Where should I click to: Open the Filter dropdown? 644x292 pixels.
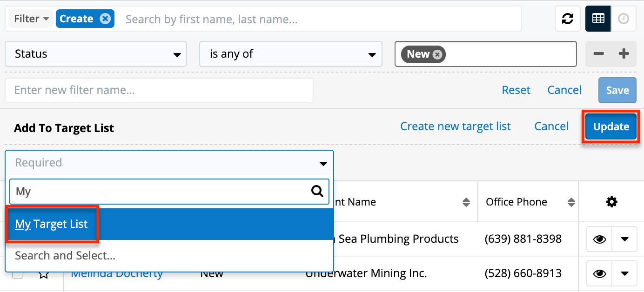coord(31,19)
